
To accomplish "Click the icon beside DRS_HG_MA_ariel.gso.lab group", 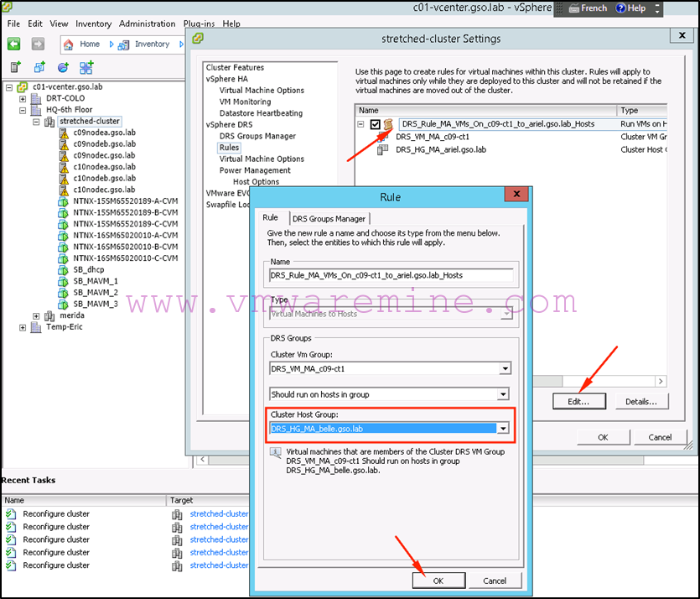I will click(382, 149).
